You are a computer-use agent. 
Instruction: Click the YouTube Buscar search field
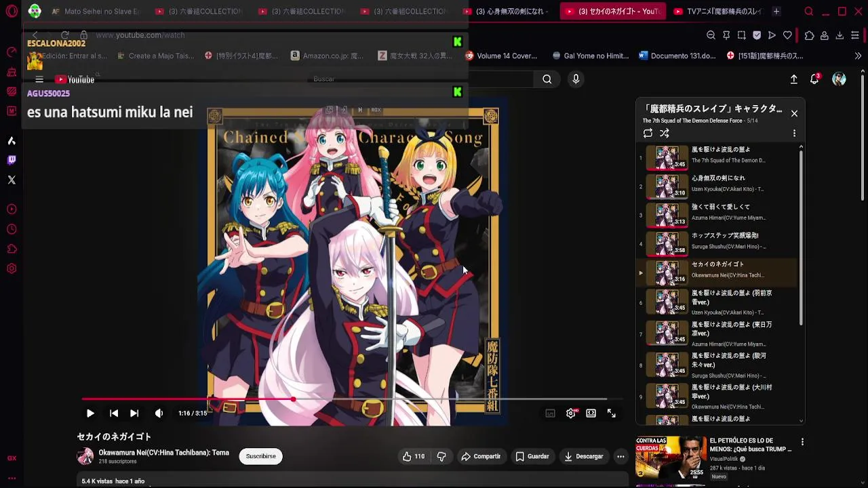click(420, 79)
